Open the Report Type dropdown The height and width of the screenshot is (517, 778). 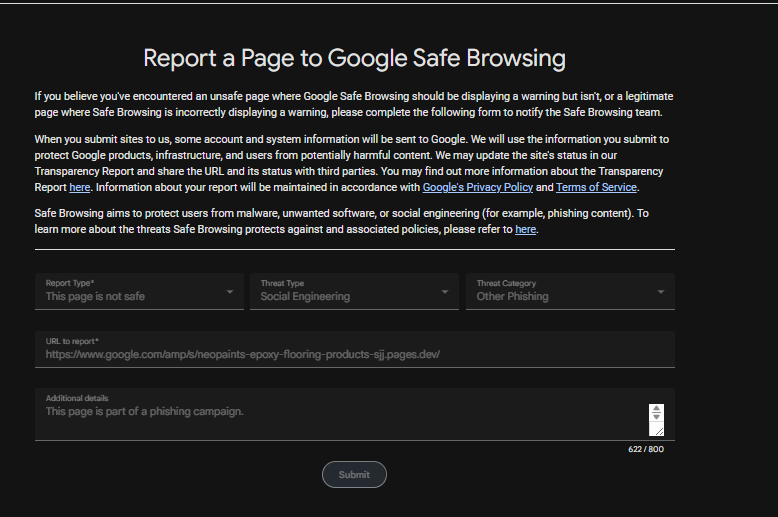coord(139,291)
